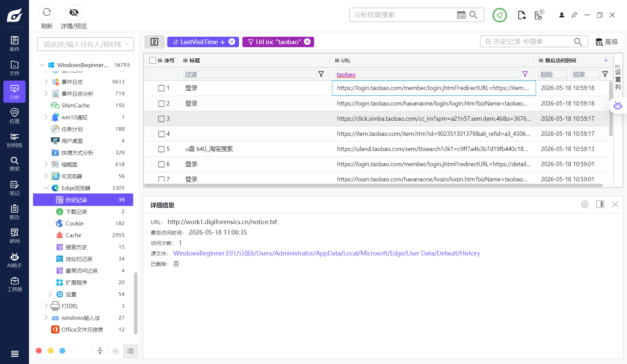Image resolution: width=627 pixels, height=364 pixels.
Task: Expand the 事件日志分析 tree node
Action: coord(46,93)
